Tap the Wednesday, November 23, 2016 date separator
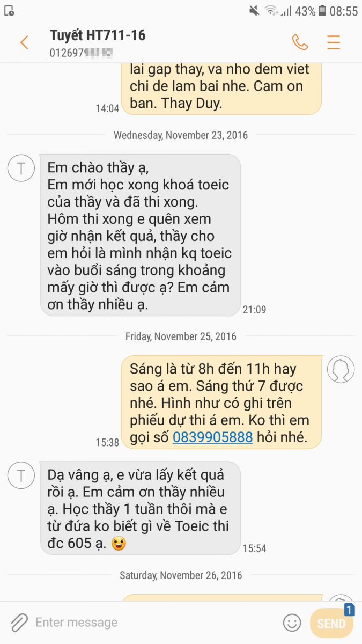This screenshot has width=362, height=644. [181, 135]
